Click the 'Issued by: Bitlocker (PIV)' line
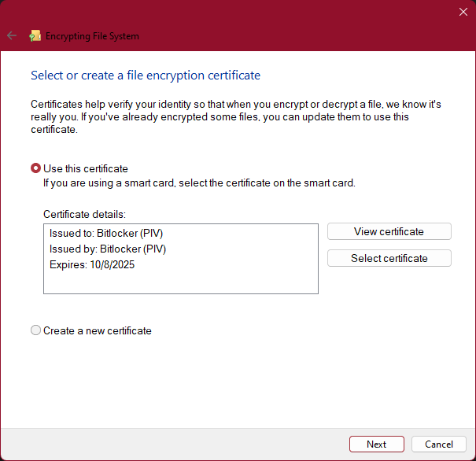 (108, 249)
